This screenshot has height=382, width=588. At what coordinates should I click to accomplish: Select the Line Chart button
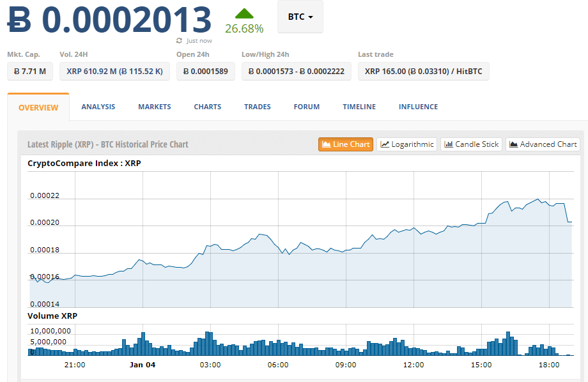pos(346,144)
